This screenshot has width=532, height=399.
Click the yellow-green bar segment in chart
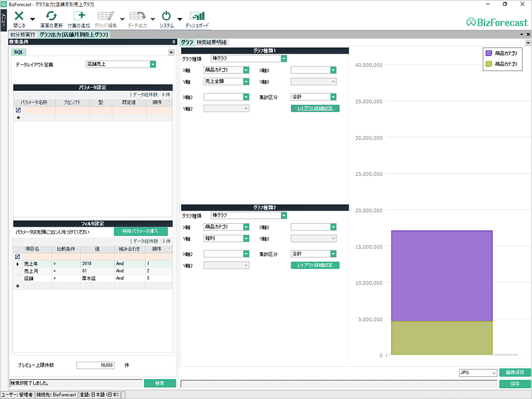pos(442,338)
